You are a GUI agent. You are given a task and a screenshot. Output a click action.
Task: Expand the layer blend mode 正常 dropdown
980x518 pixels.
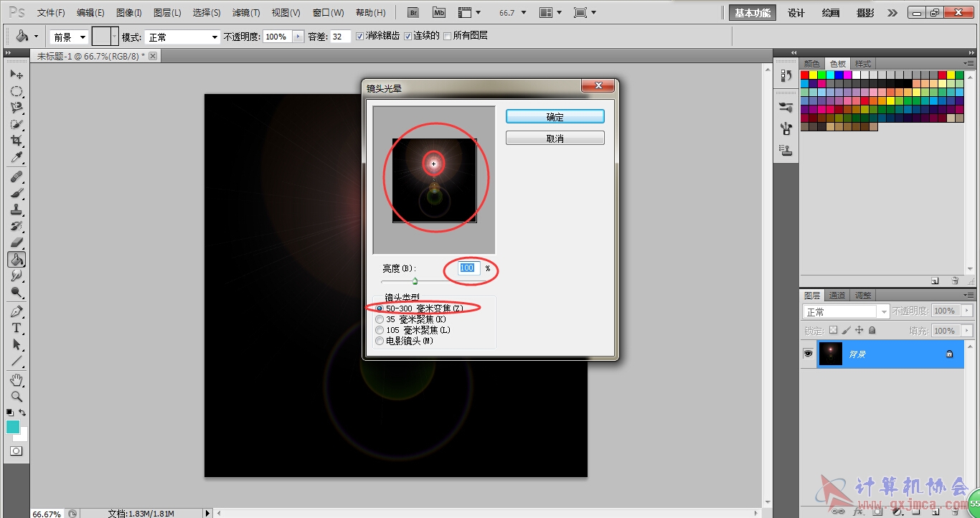(846, 311)
